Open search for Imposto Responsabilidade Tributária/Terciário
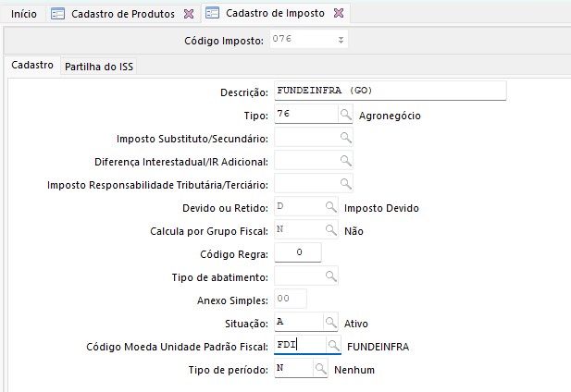 pos(345,184)
